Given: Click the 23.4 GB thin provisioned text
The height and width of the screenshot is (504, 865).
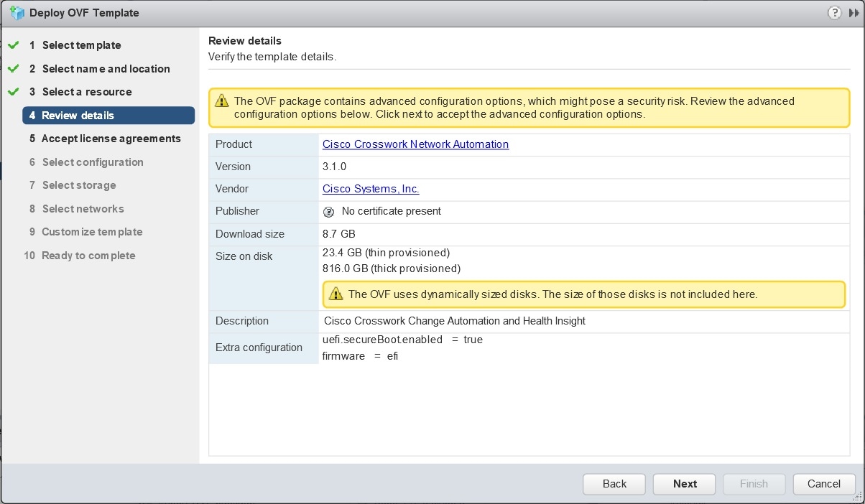Looking at the screenshot, I should [387, 253].
